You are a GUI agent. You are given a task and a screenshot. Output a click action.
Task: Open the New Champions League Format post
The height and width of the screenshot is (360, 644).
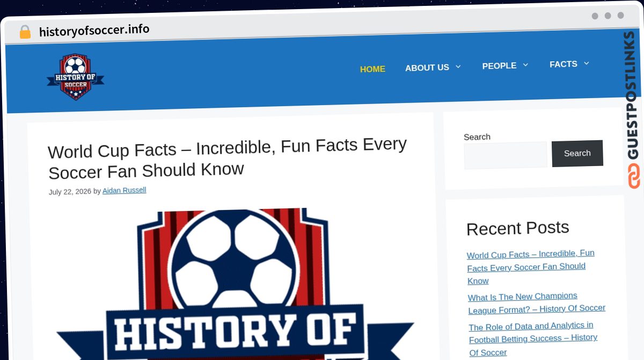[537, 303]
